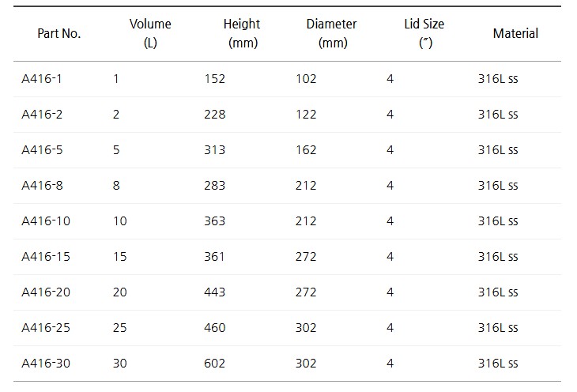
Task: Click the Lid Size column header
Action: [424, 33]
